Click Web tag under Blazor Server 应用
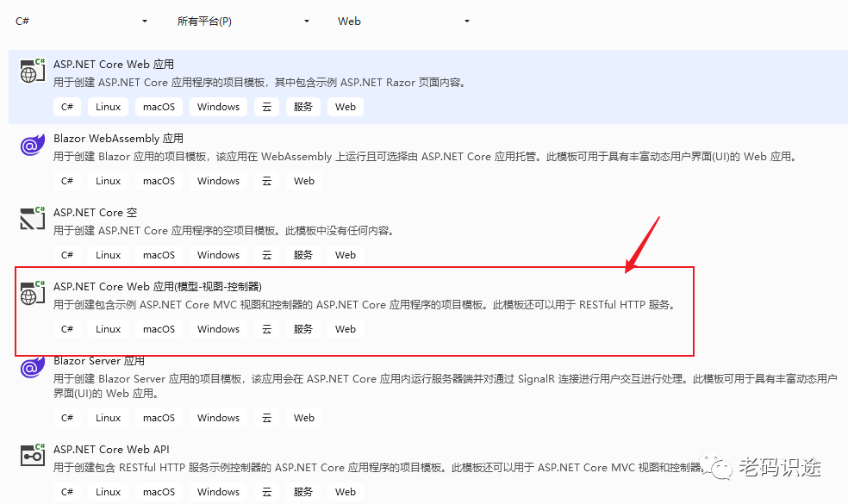The width and height of the screenshot is (848, 504). [304, 418]
